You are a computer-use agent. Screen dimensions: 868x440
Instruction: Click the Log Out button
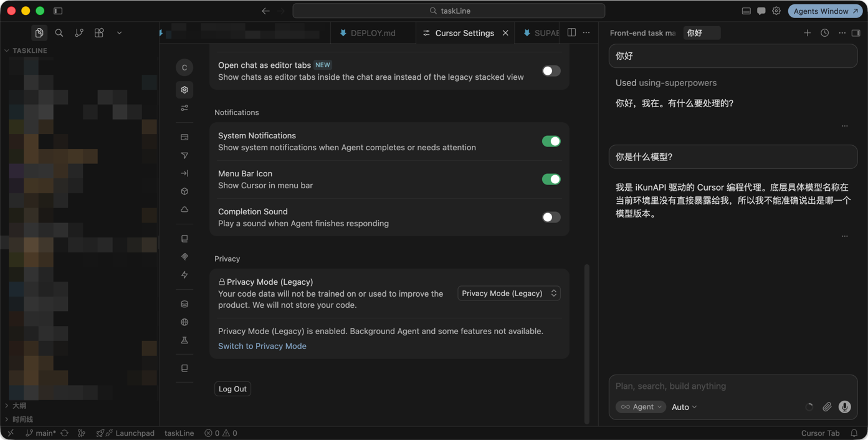point(232,389)
